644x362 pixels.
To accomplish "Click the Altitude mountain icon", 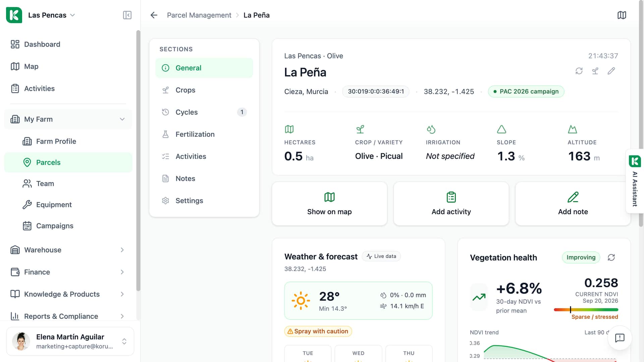I will pyautogui.click(x=572, y=129).
